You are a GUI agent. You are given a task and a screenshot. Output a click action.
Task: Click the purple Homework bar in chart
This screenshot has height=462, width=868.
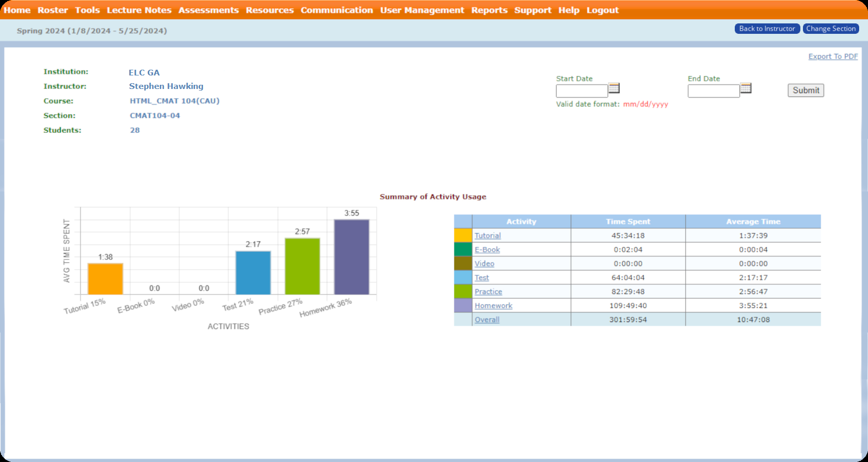click(352, 257)
